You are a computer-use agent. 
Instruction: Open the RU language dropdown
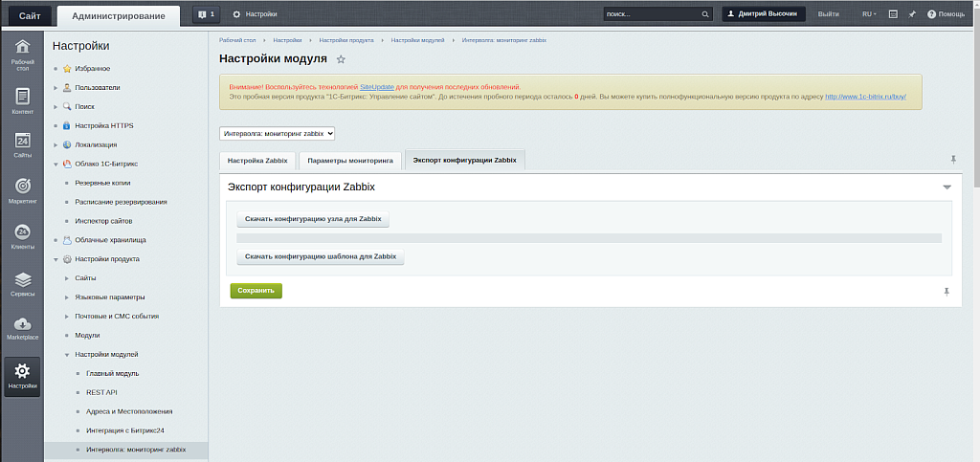(869, 14)
